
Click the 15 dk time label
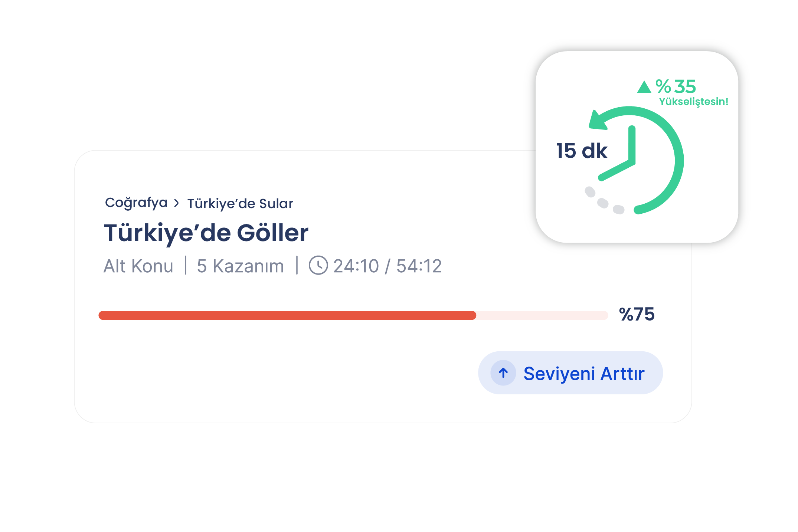click(582, 151)
